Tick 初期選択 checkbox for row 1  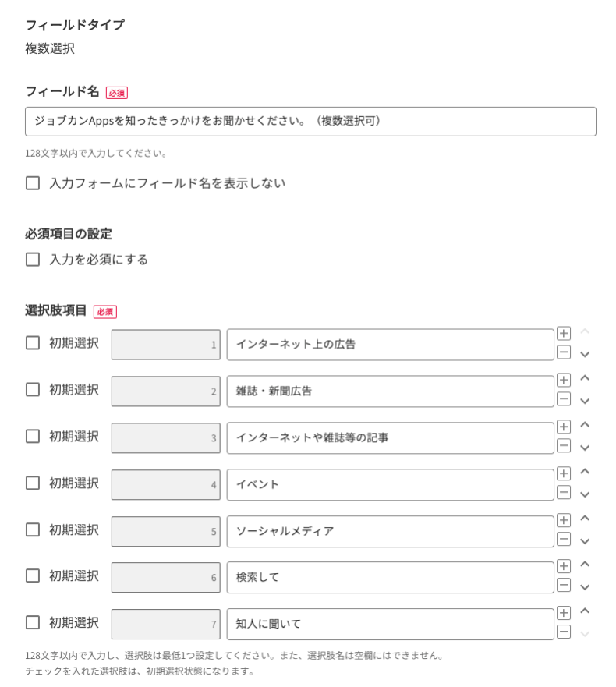pyautogui.click(x=33, y=343)
